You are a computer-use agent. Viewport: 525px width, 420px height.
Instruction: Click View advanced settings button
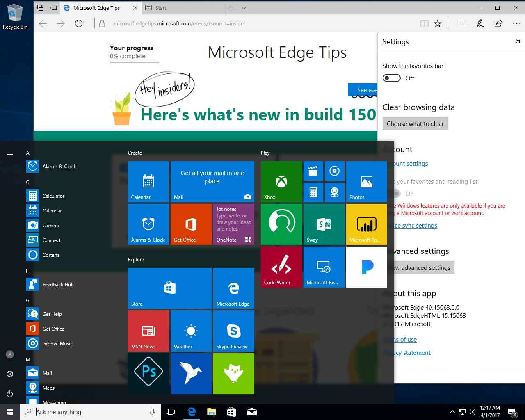point(424,267)
